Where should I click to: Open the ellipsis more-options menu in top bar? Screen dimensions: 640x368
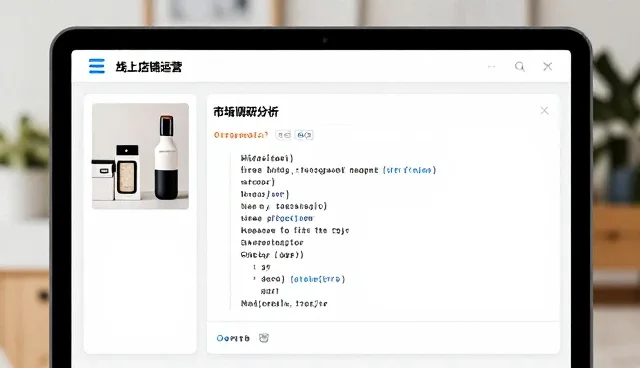(x=491, y=67)
